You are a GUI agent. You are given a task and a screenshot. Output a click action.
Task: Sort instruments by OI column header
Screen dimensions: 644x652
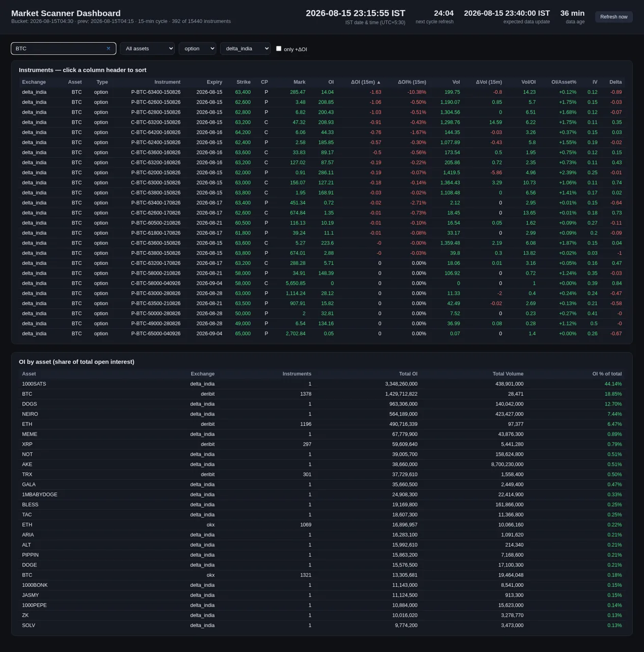331,82
